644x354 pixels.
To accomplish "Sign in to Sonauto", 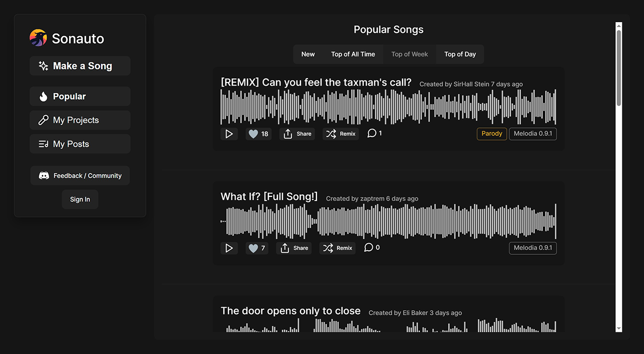I will point(79,199).
